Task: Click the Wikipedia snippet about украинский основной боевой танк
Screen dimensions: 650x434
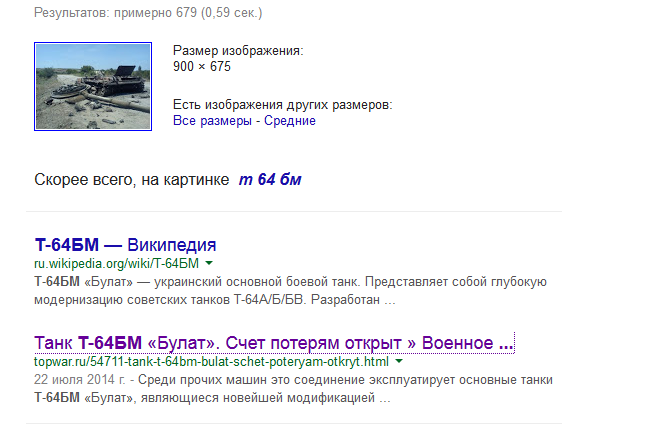Action: (290, 290)
